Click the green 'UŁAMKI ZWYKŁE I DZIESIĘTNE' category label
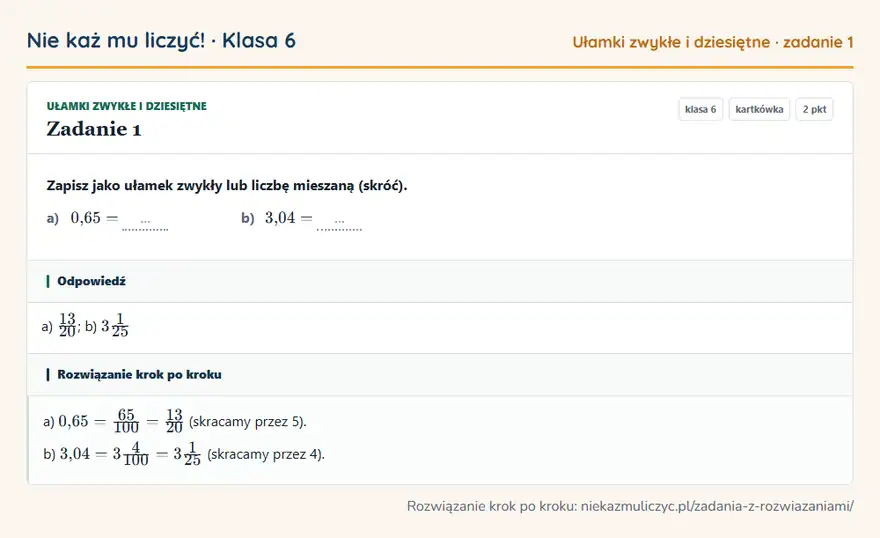Viewport: 880px width, 538px height. 126,106
